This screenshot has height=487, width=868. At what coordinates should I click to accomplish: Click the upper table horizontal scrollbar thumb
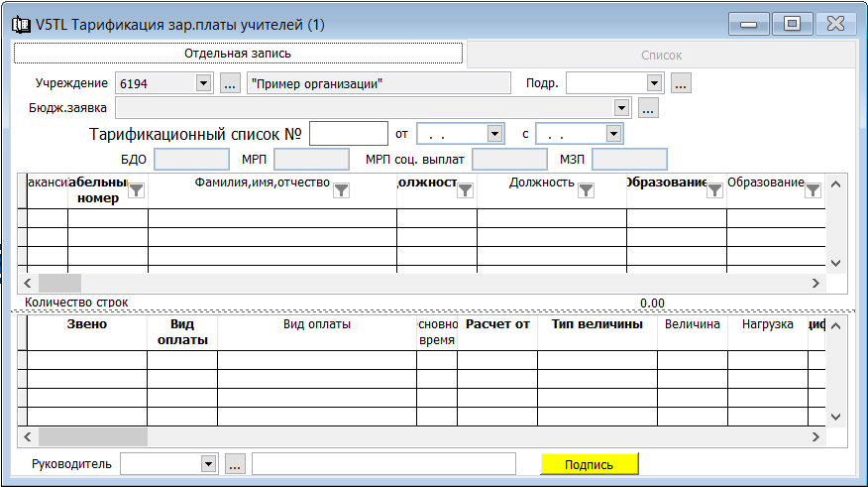pos(59,283)
